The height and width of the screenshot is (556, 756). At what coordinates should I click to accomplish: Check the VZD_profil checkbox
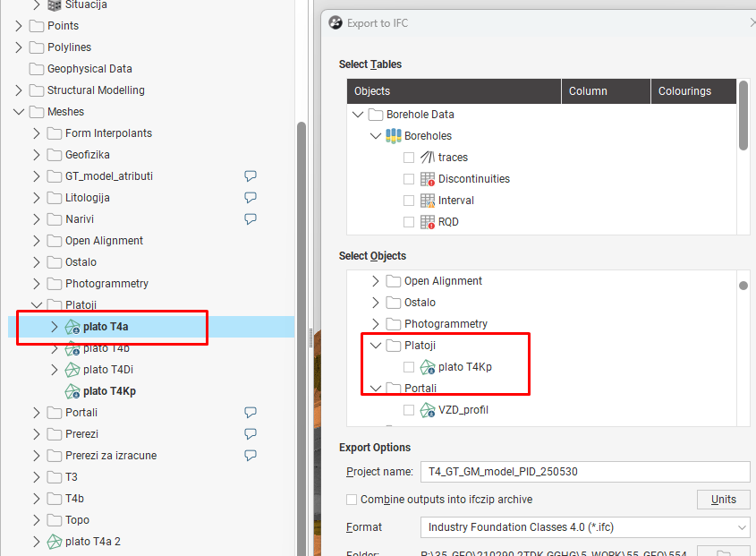coord(409,410)
